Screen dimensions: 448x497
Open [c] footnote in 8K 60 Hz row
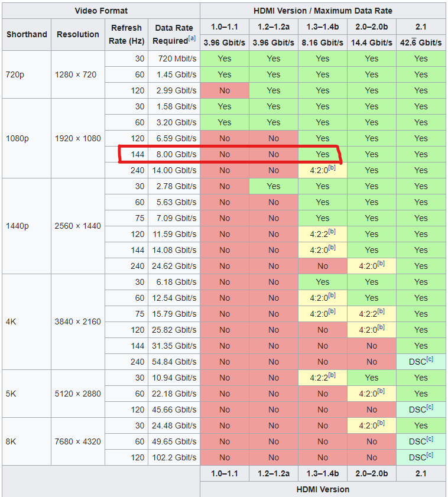pyautogui.click(x=430, y=438)
